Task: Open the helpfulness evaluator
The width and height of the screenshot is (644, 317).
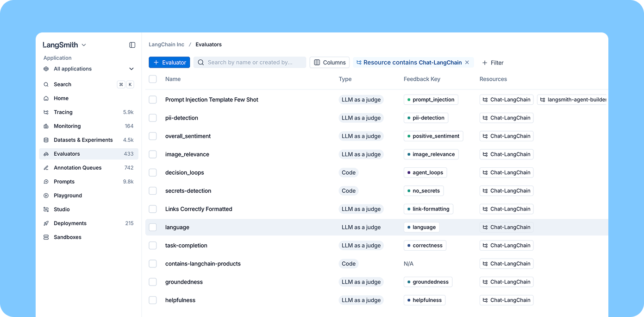Action: (180, 300)
